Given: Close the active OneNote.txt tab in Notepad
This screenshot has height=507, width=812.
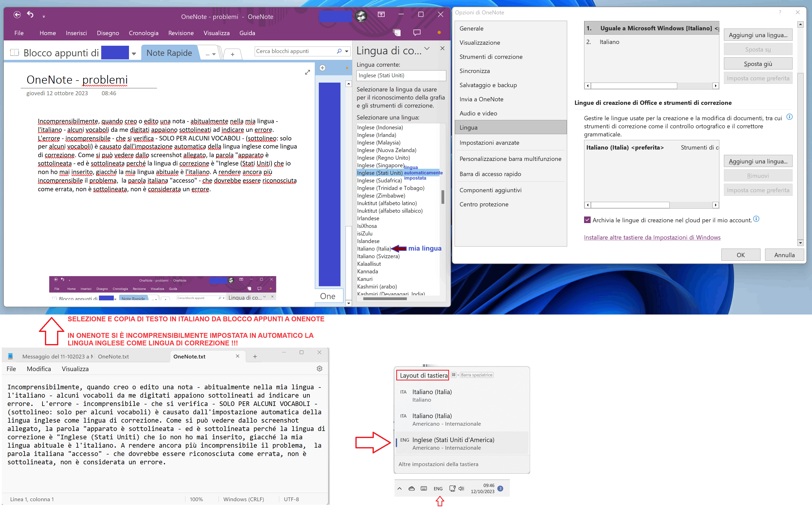Looking at the screenshot, I should pyautogui.click(x=238, y=356).
